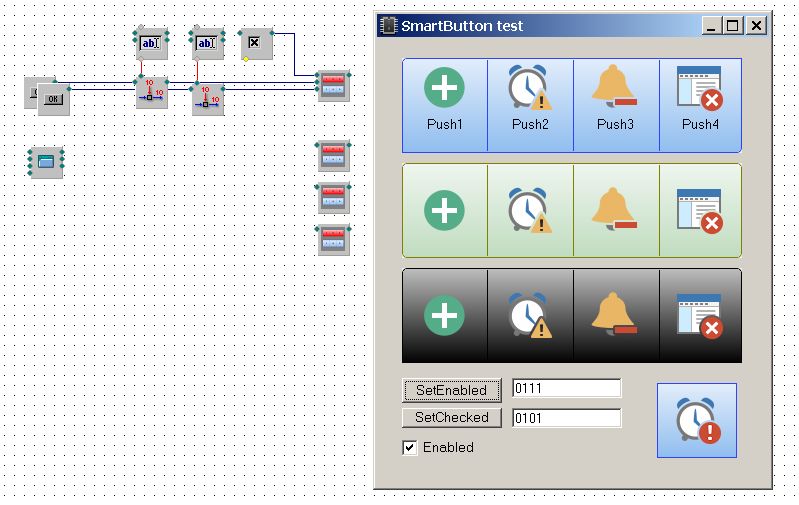Focus the input field containing 0101
The image size is (799, 505).
click(x=566, y=418)
